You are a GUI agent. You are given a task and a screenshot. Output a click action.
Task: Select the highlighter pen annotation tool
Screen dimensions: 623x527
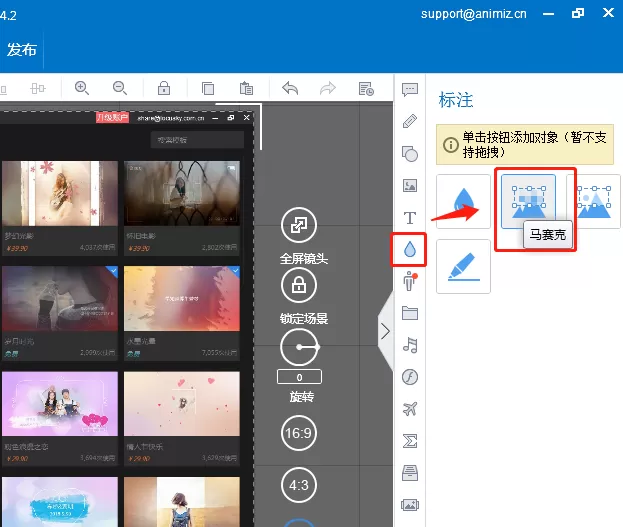[463, 266]
